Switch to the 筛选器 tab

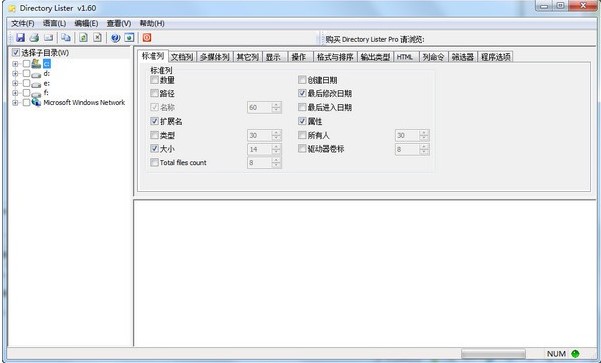463,57
